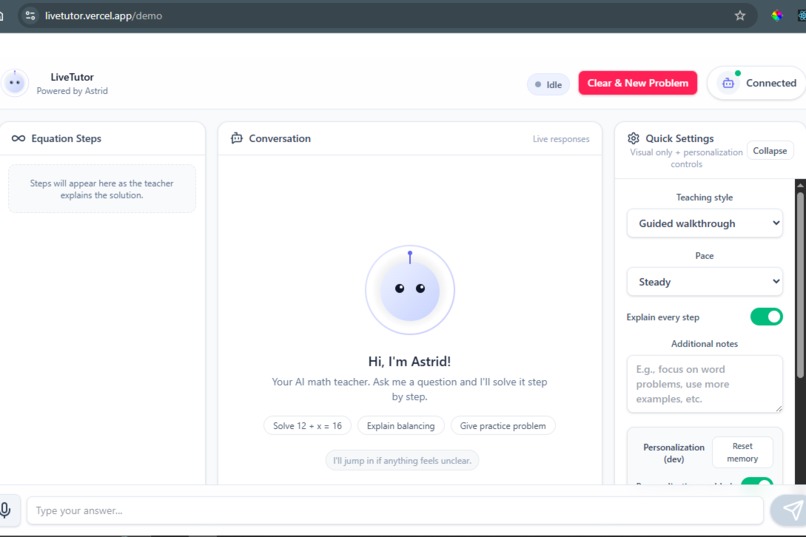
Task: Click the browser address bar URL
Action: (x=103, y=15)
